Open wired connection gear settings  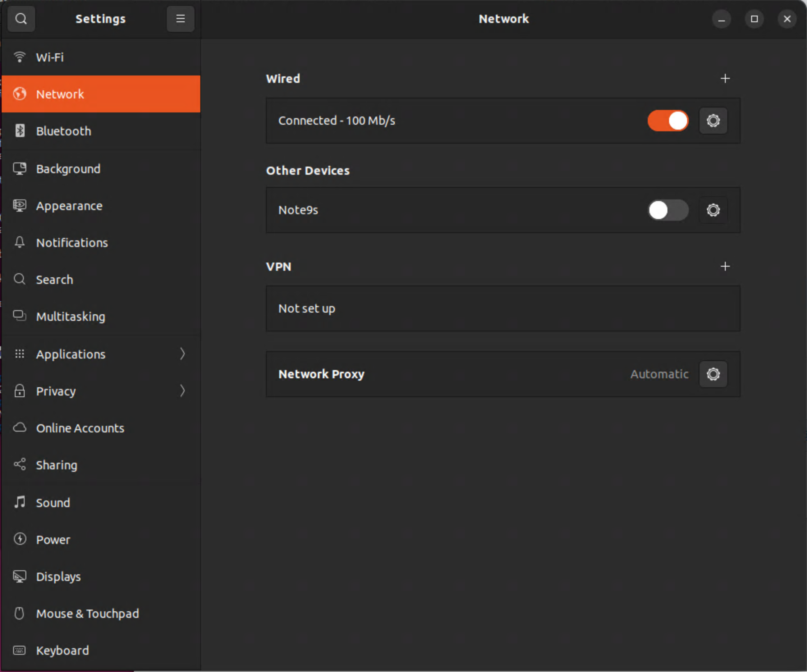pos(713,121)
